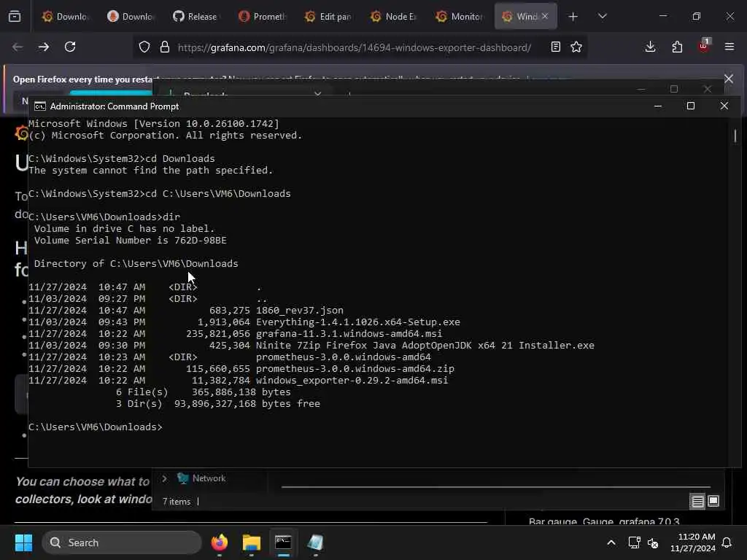Click windows_exporter-0.29.2-amd64.msi text
747x560 pixels.
click(352, 381)
